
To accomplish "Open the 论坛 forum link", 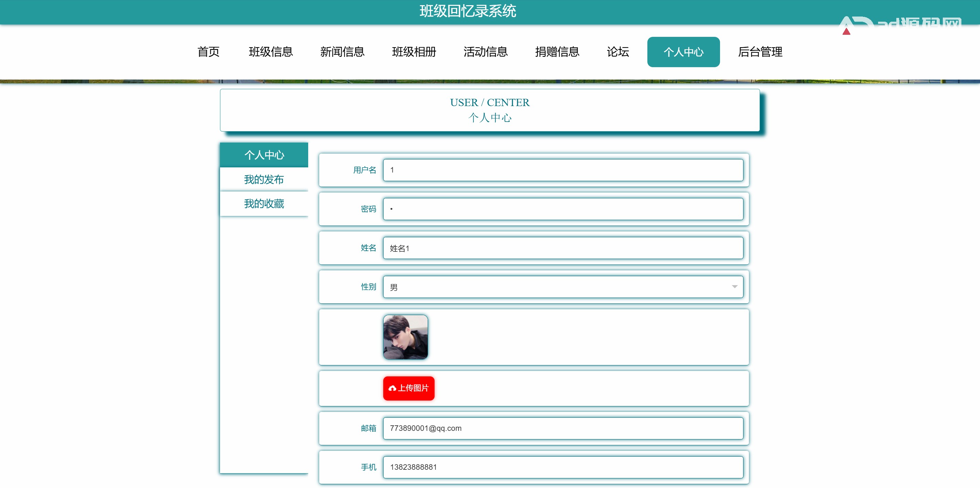I will (617, 52).
